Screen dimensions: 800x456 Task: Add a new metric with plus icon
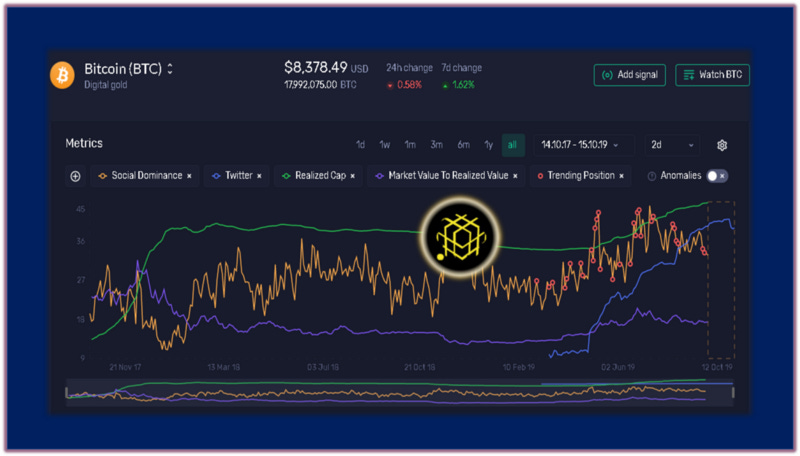76,176
